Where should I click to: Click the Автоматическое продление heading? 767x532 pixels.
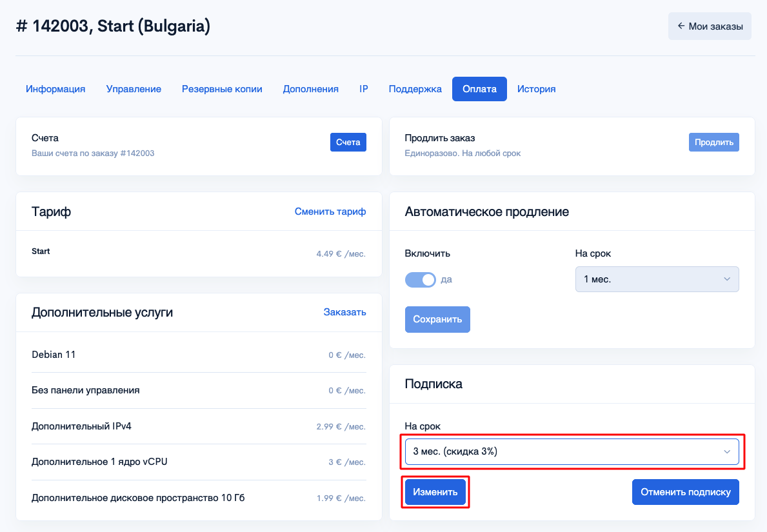[486, 212]
